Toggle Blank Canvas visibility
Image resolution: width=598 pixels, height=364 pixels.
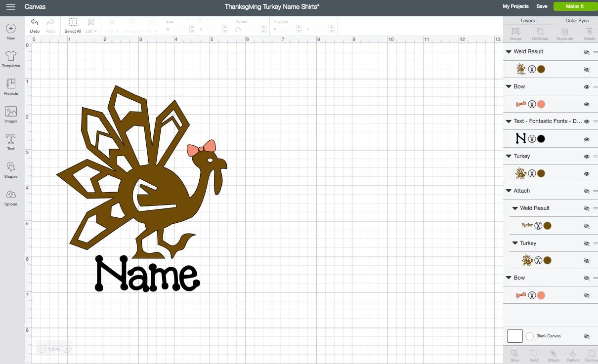coord(587,336)
